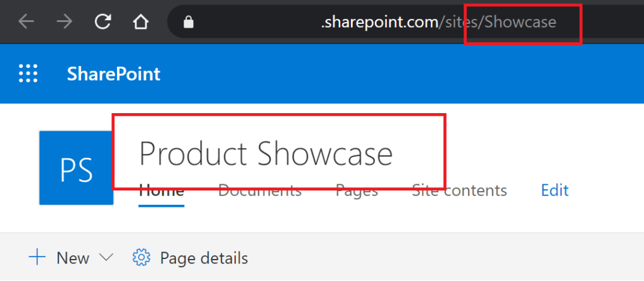The height and width of the screenshot is (281, 644).
Task: Switch to the Home navigation tab
Action: click(161, 190)
